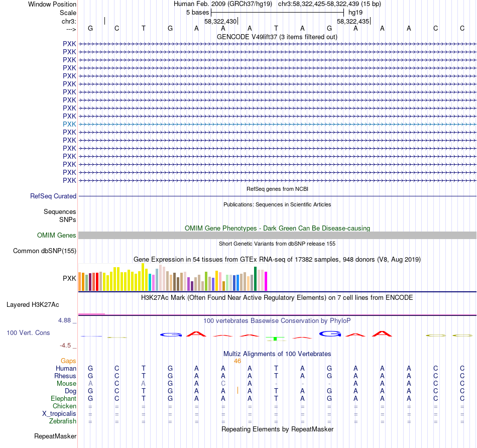Screen dimensions: 477x448
Task: Click the Mouse alignment row label
Action: [x=66, y=384]
